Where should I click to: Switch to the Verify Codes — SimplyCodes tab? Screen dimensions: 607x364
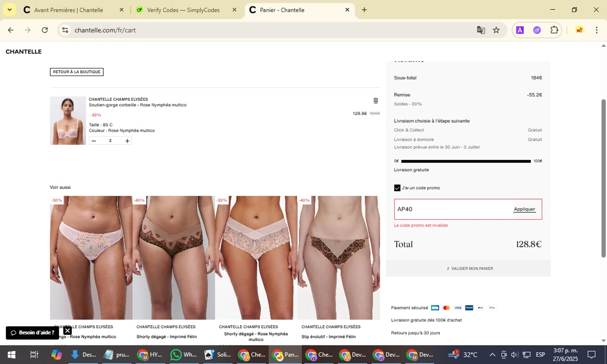(x=183, y=10)
